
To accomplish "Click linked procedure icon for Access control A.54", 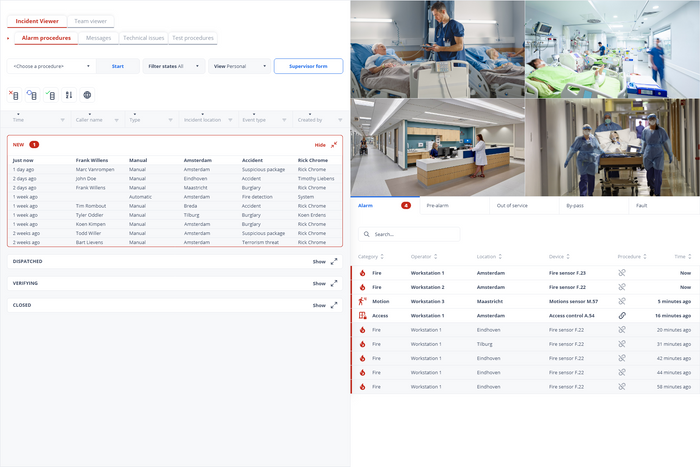I will click(x=621, y=315).
